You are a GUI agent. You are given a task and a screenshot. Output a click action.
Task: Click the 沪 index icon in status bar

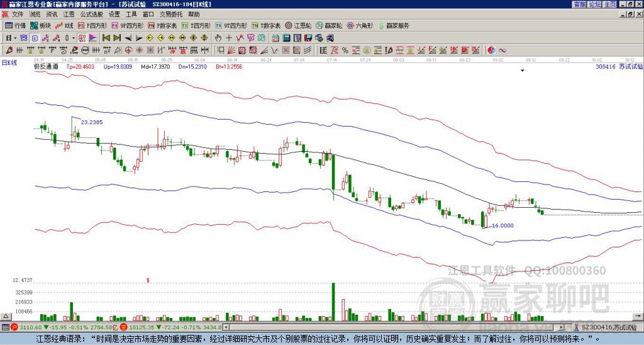[14, 327]
